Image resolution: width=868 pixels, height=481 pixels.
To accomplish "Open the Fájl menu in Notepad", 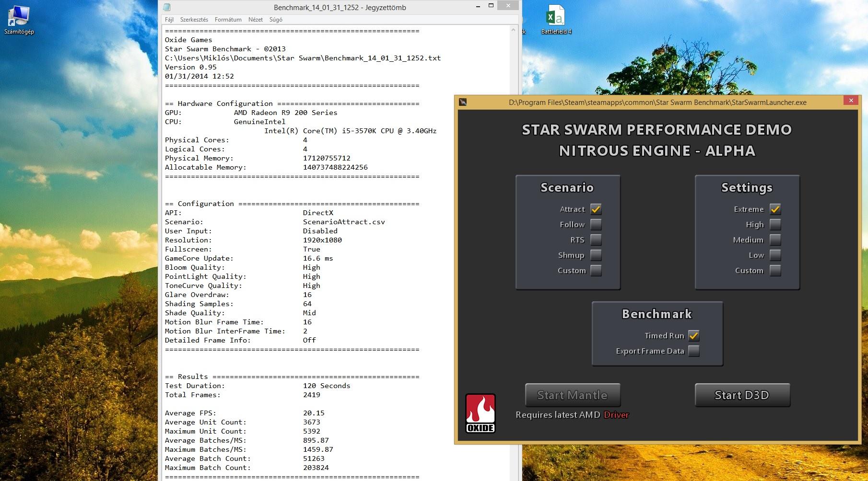I will [169, 20].
